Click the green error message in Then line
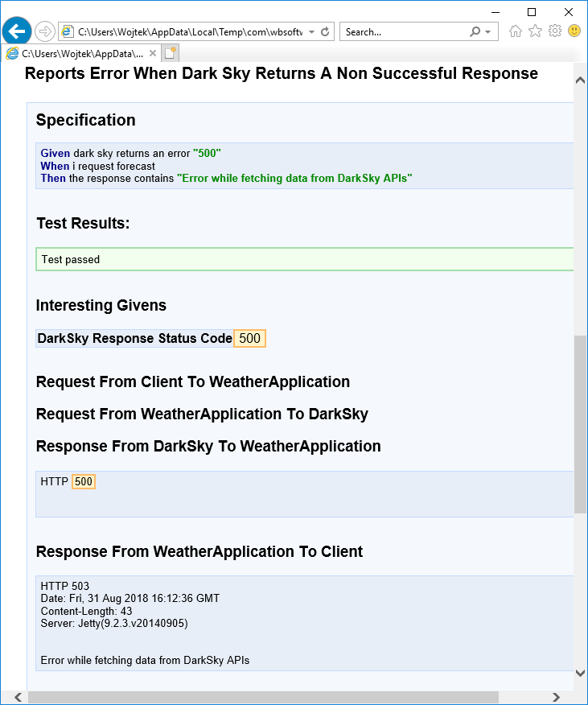This screenshot has width=588, height=705. 294,179
